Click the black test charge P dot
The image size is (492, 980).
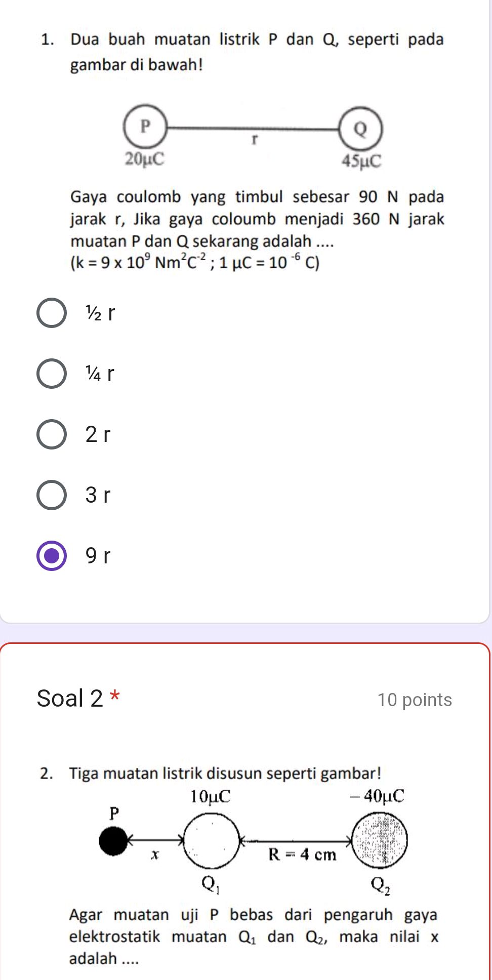(113, 841)
